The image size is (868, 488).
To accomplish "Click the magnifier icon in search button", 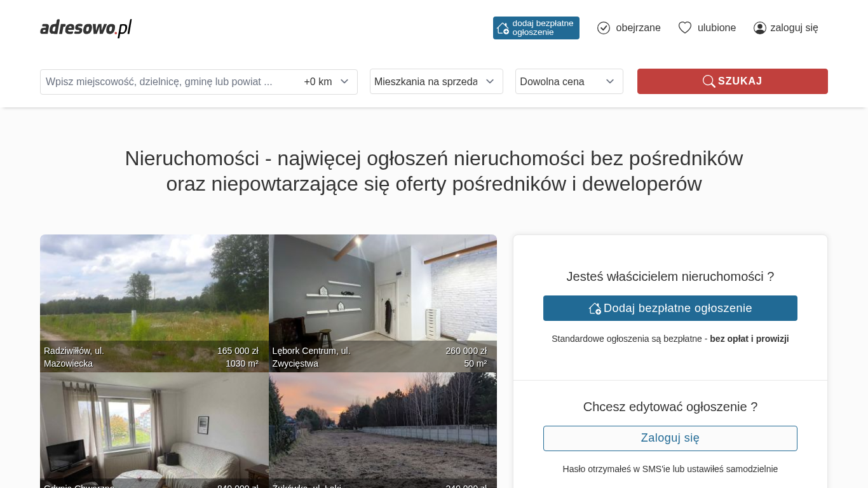I will pos(709,81).
